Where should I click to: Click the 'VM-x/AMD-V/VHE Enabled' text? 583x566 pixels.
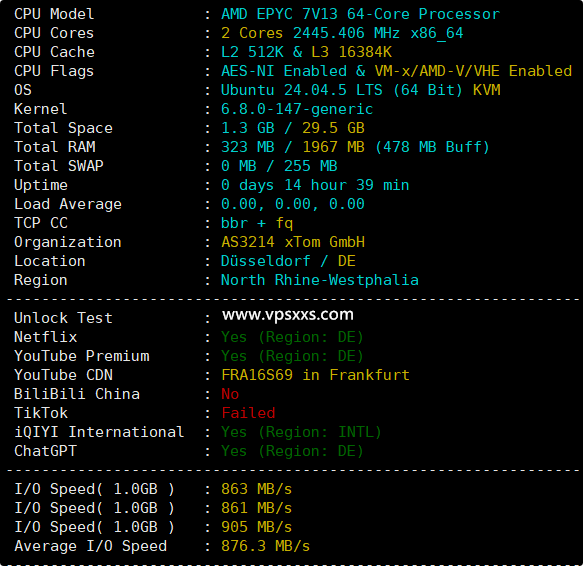click(473, 71)
